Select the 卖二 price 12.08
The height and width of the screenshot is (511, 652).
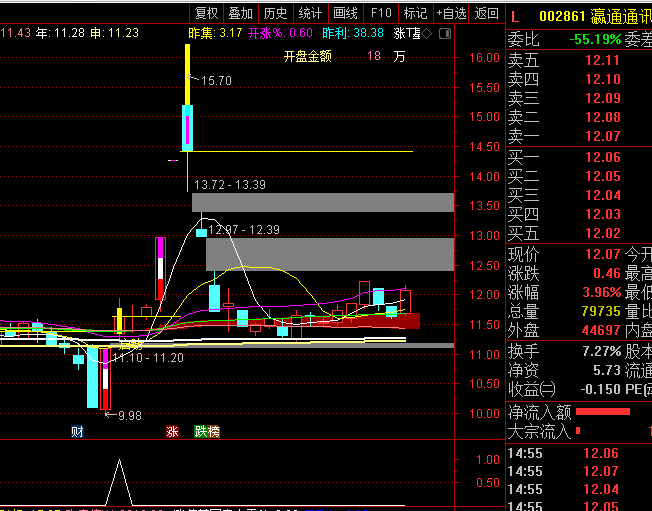(x=603, y=117)
